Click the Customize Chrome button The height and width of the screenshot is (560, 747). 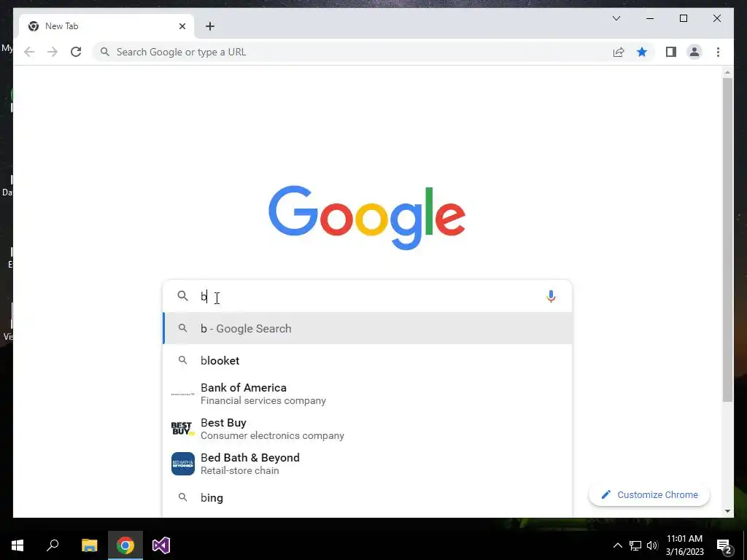click(x=649, y=495)
